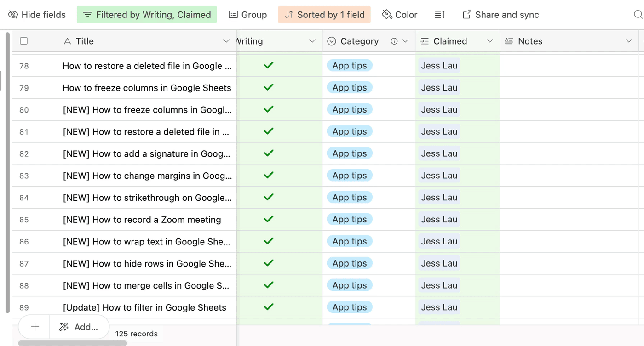The image size is (644, 346).
Task: Uncheck the Writing checkmark in row 79
Action: [269, 87]
